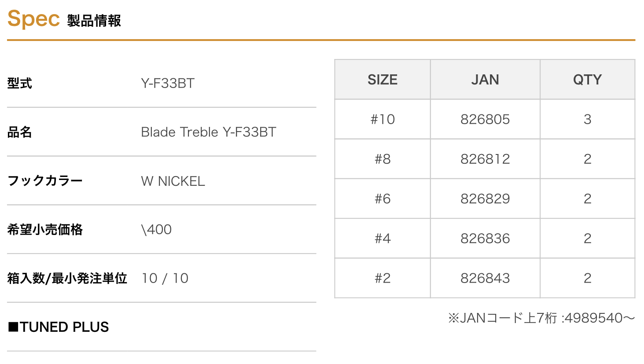Image resolution: width=644 pixels, height=364 pixels.
Task: Click the \400 retail price value
Action: point(156,229)
